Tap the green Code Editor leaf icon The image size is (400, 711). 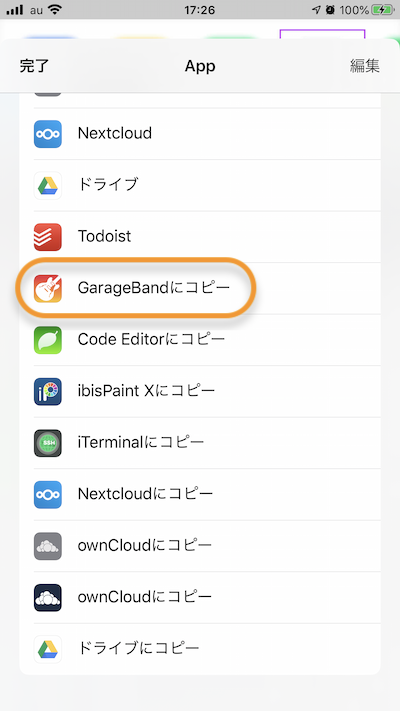point(48,340)
